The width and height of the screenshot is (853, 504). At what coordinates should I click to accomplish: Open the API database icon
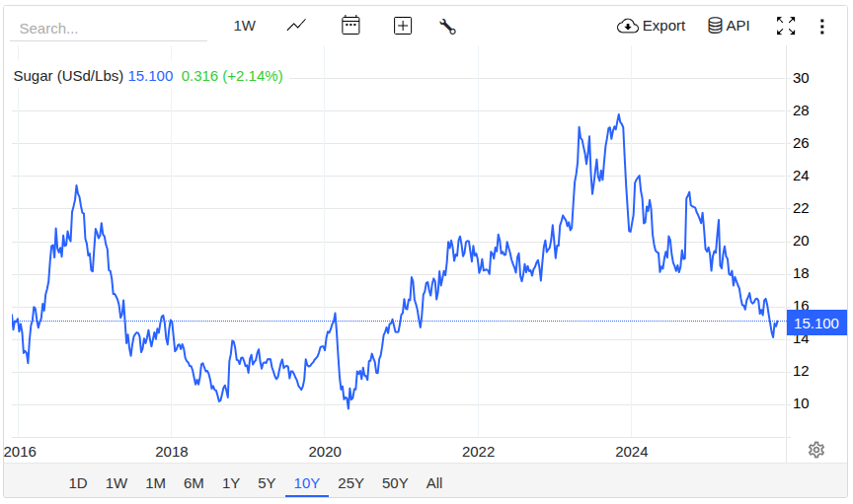[x=729, y=26]
